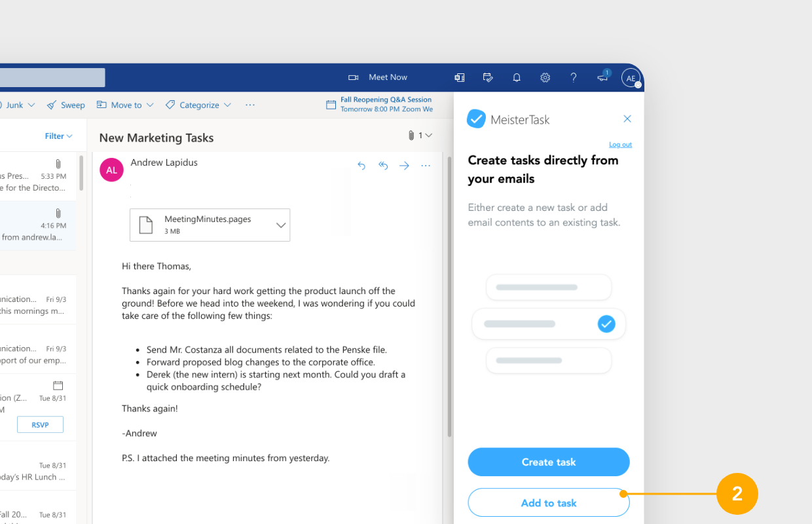Screen dimensions: 812x524
Task: Open the settings gear icon
Action: click(545, 77)
